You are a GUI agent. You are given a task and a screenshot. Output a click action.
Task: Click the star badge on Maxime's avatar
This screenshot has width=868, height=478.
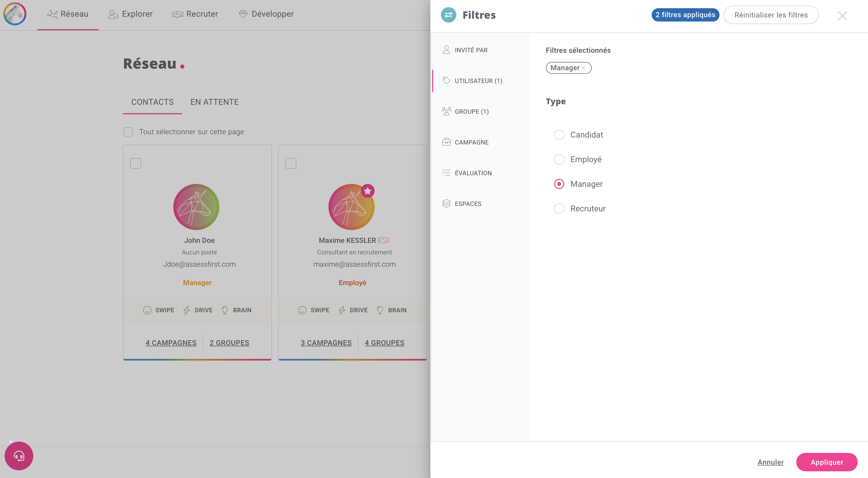click(368, 191)
